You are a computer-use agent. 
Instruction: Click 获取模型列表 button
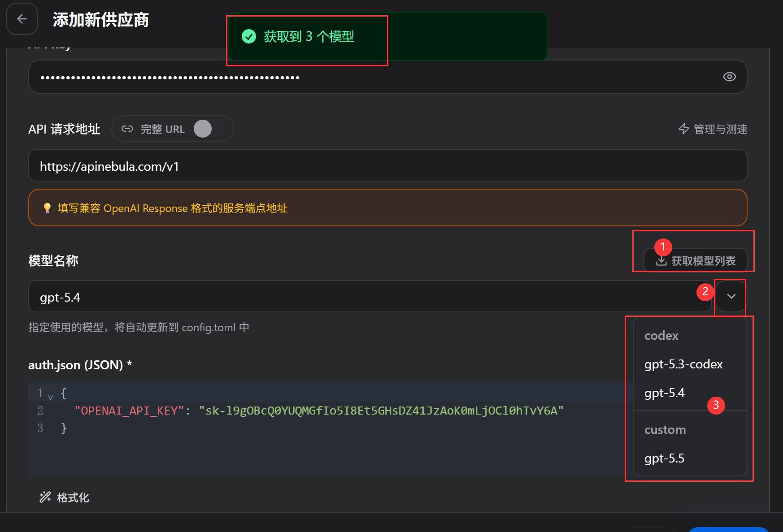tap(695, 260)
